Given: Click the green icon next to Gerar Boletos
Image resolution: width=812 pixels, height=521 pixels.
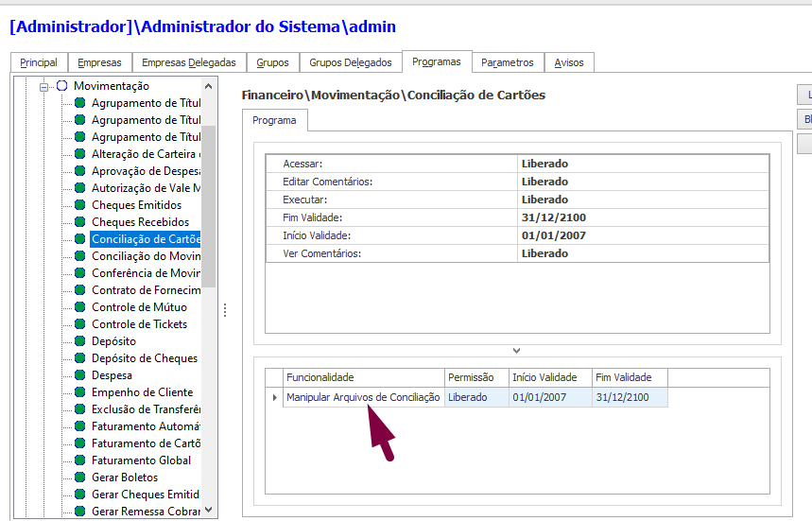Looking at the screenshot, I should (x=80, y=478).
